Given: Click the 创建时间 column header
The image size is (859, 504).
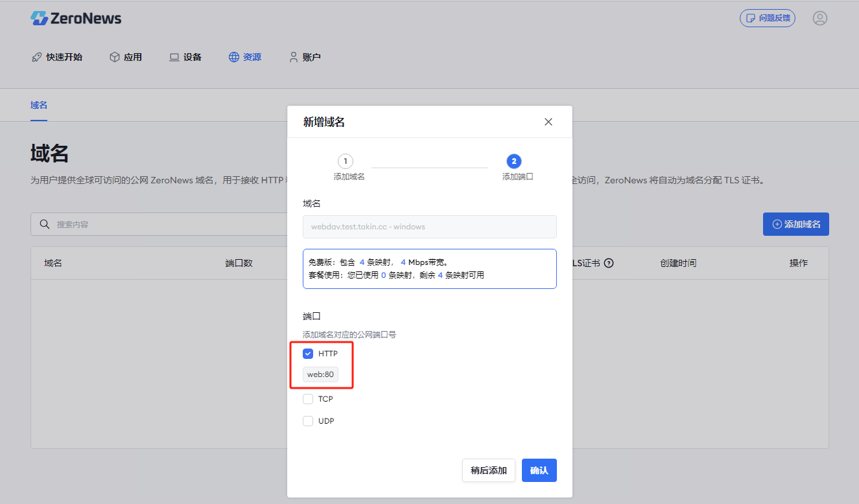Looking at the screenshot, I should click(678, 264).
